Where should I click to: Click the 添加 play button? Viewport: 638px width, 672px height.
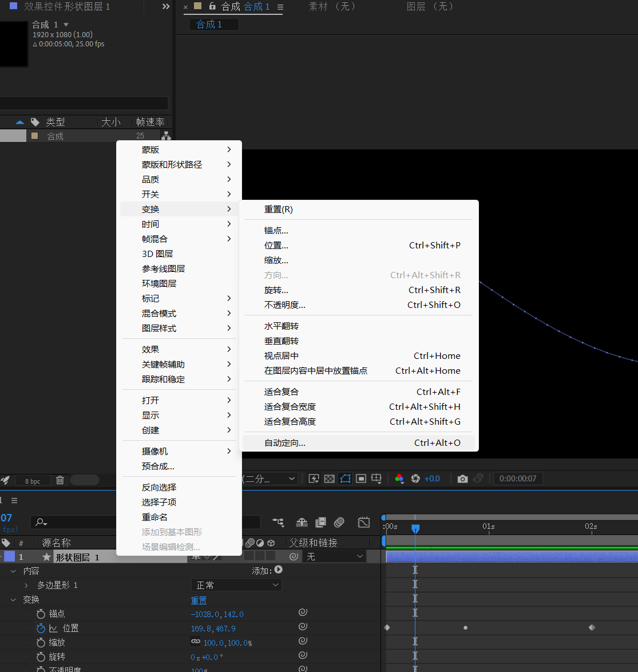[x=279, y=570]
